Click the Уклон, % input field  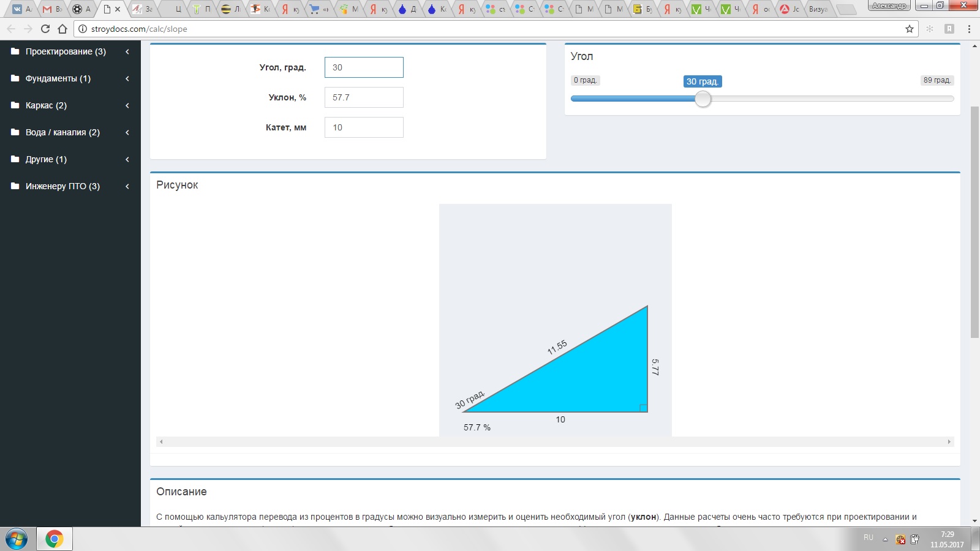(364, 97)
